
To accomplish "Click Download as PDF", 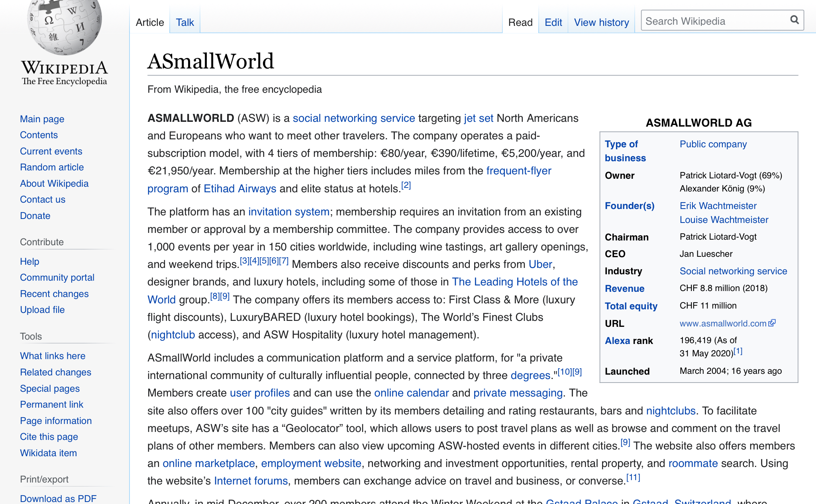I will (58, 499).
